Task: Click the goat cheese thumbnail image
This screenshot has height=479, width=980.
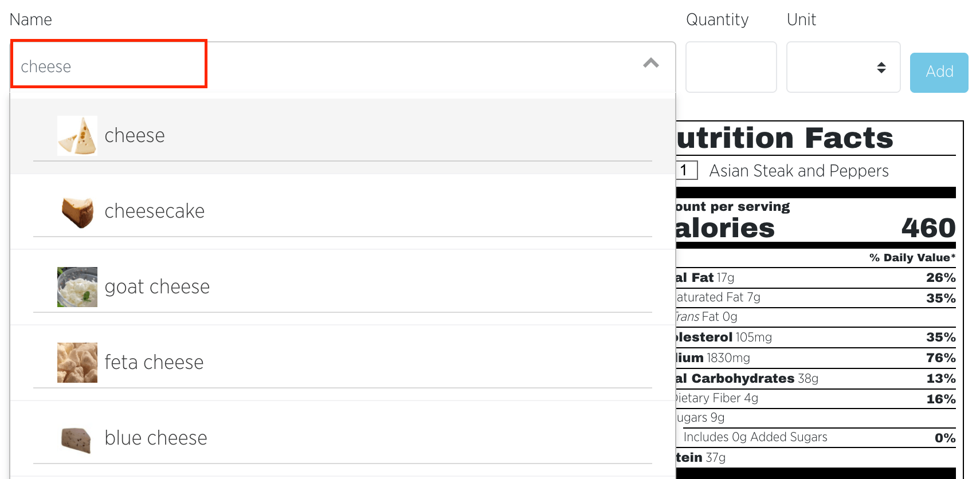Action: (77, 287)
